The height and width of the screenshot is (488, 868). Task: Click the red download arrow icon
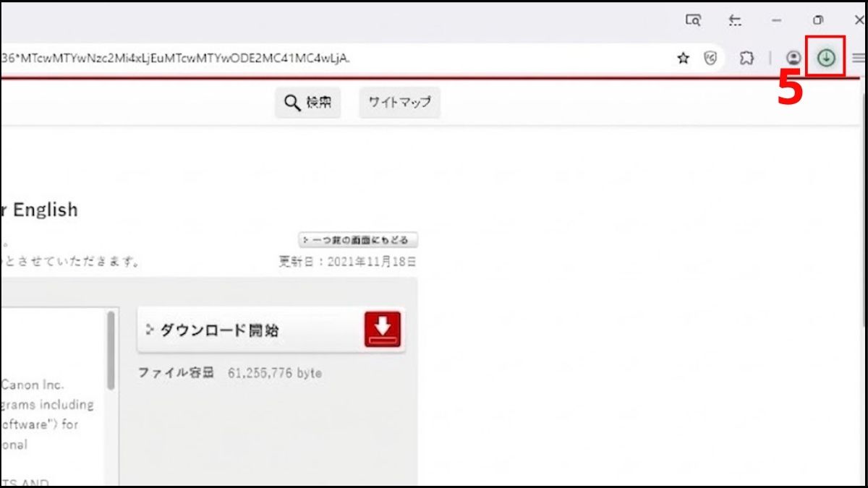click(x=383, y=330)
